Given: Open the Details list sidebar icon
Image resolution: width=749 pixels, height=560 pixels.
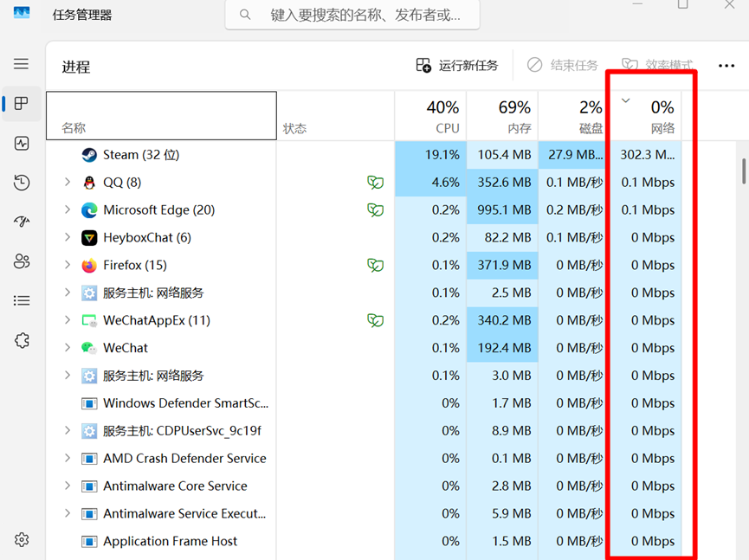Looking at the screenshot, I should (22, 300).
